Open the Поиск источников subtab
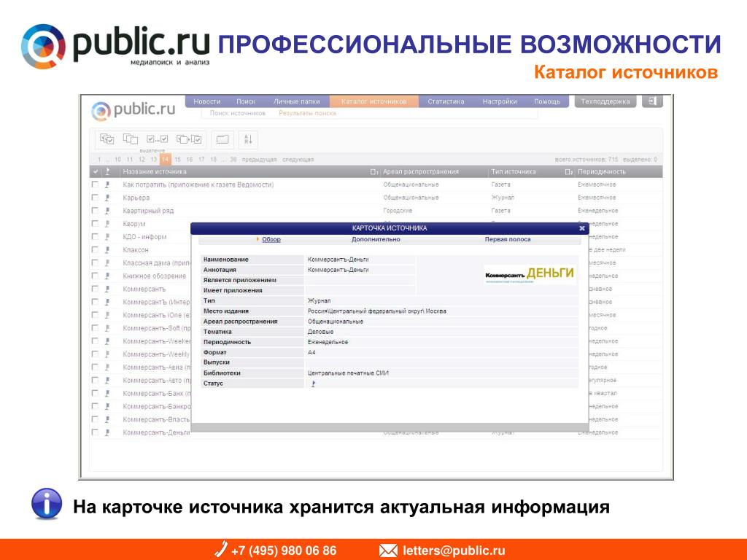Screen dimensions: 747x560 (238, 113)
